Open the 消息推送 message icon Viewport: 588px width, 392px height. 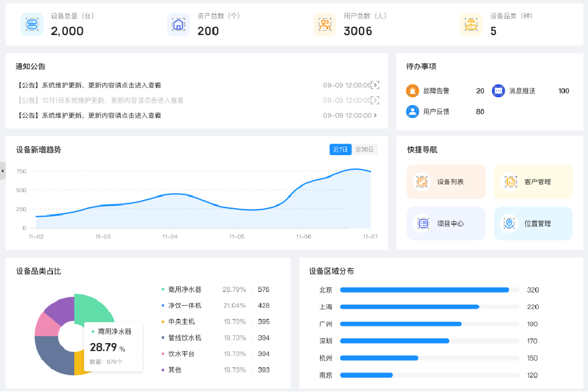click(x=498, y=91)
